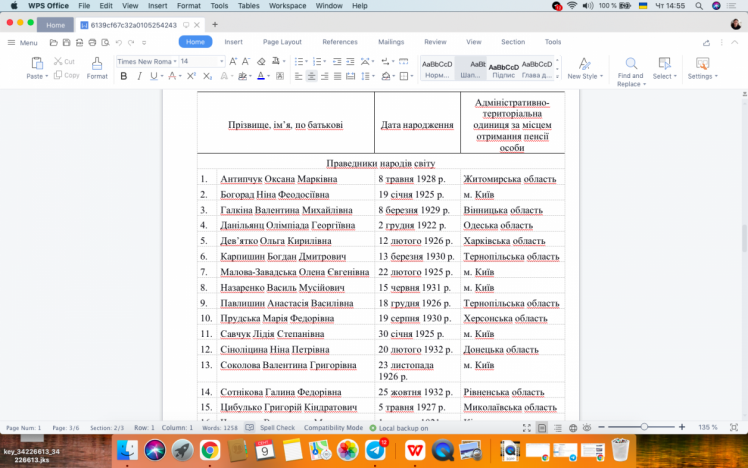Click the Redo arrow icon

click(x=131, y=42)
